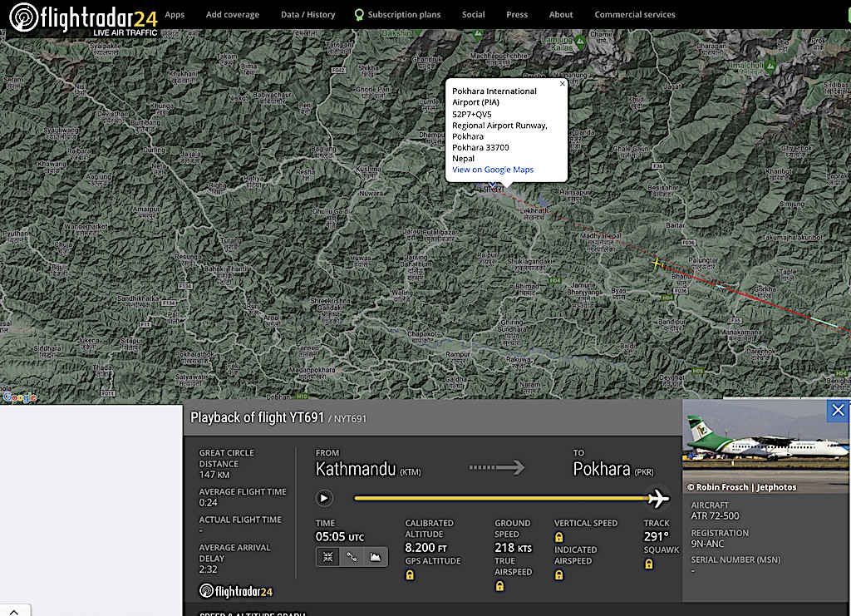The image size is (851, 616).
Task: Follow the View on Google Maps link
Action: click(493, 170)
